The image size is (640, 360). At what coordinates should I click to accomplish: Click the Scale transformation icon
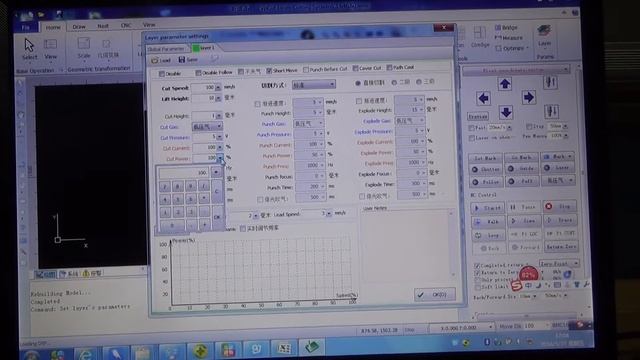click(84, 48)
